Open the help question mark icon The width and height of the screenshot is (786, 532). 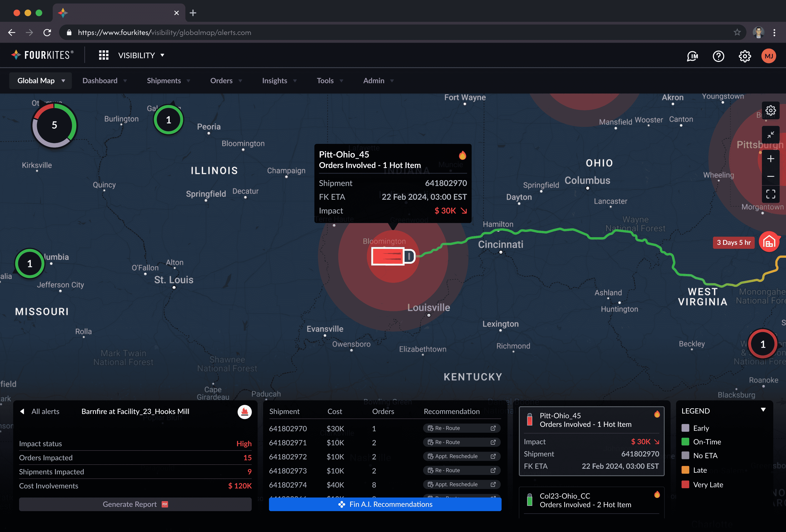[718, 56]
